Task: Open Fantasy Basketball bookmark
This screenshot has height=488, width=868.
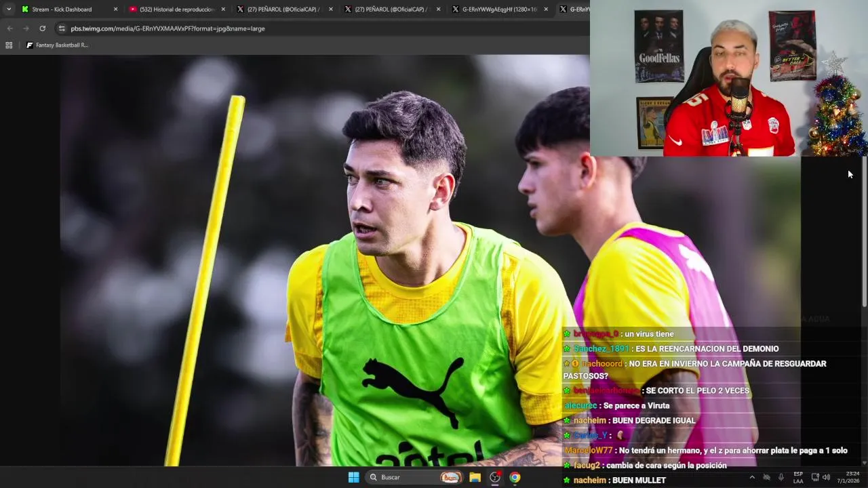Action: point(57,45)
